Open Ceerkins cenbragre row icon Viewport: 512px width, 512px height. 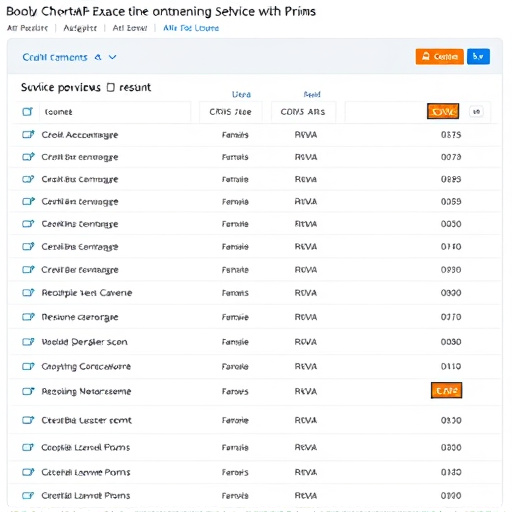click(28, 224)
